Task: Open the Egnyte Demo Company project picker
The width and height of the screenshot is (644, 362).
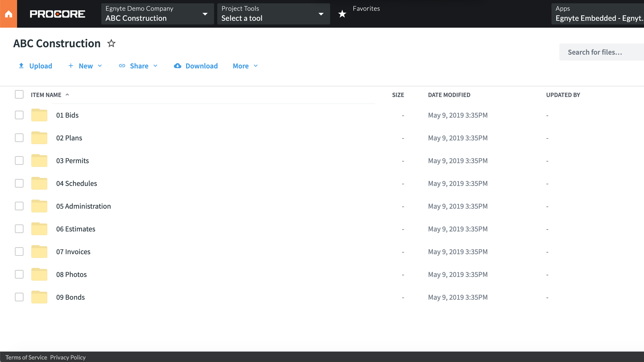Action: tap(205, 14)
